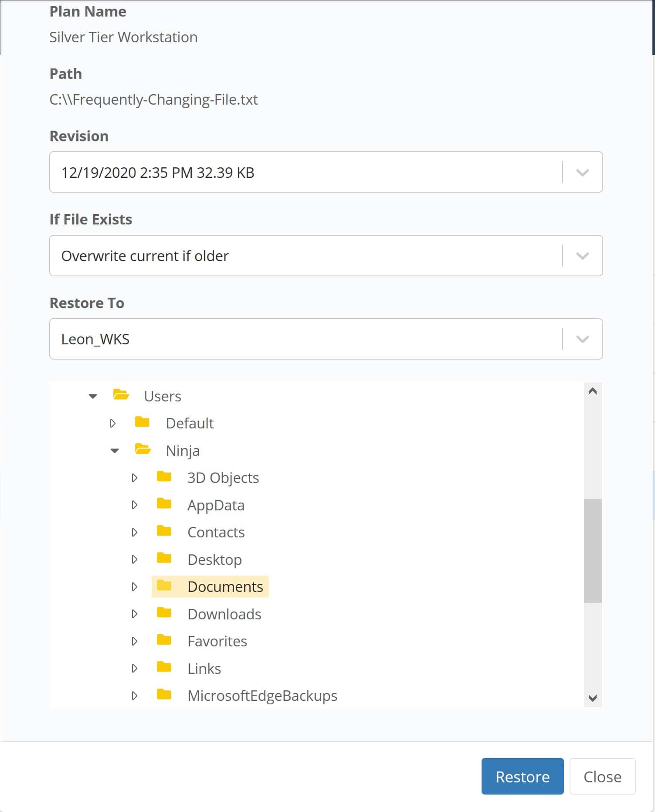The height and width of the screenshot is (812, 655).
Task: Select the Links folder in tree
Action: pyautogui.click(x=204, y=669)
